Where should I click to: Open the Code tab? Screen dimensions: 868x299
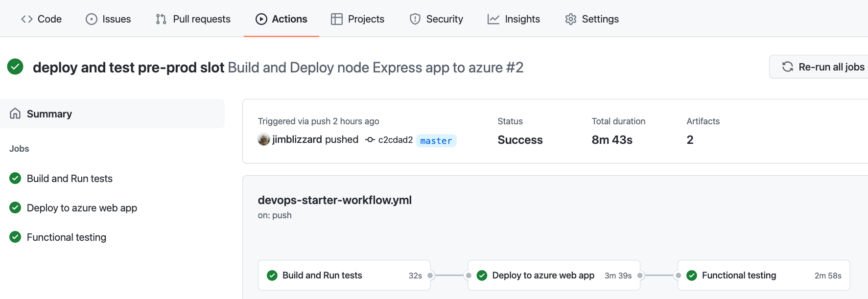click(x=41, y=19)
